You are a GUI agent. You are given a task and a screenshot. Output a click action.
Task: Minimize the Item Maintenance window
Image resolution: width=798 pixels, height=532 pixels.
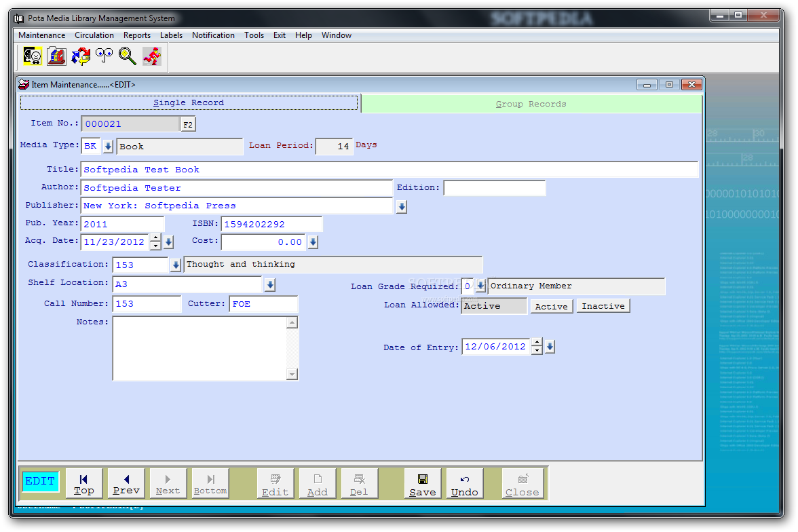click(647, 85)
